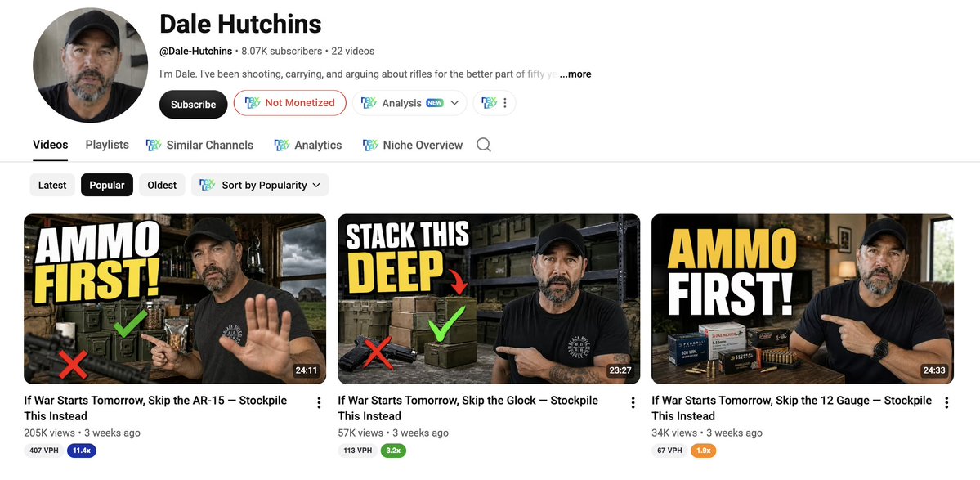Click the 11.4x outlier score badge

coord(82,450)
